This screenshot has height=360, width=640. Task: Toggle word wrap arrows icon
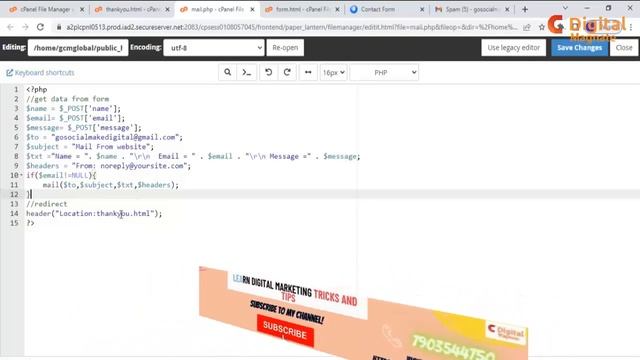point(308,72)
